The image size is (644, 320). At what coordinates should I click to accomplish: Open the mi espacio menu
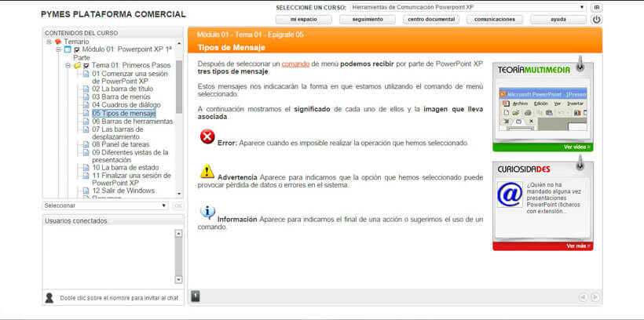pyautogui.click(x=303, y=20)
